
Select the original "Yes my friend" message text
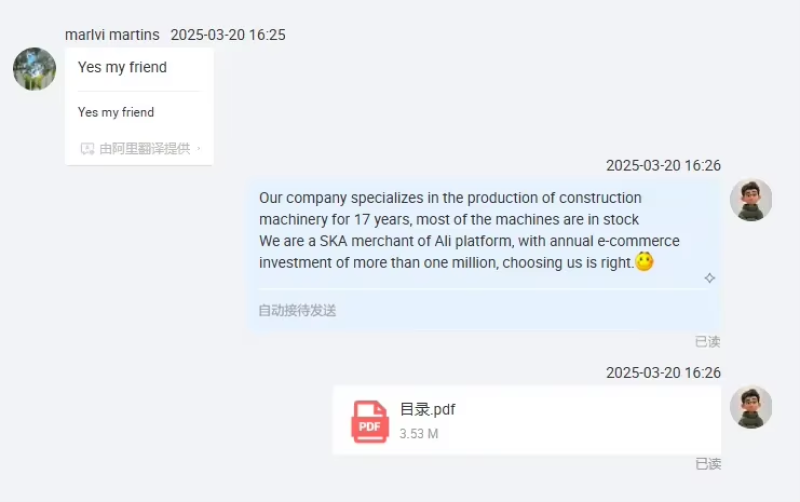[x=122, y=68]
